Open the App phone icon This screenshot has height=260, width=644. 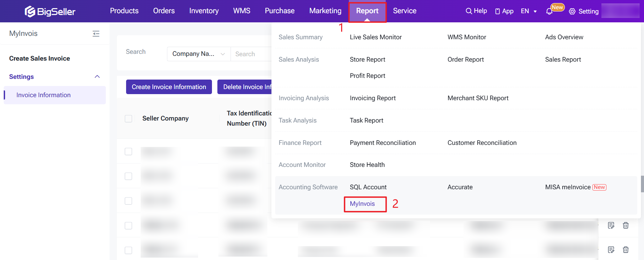point(497,12)
